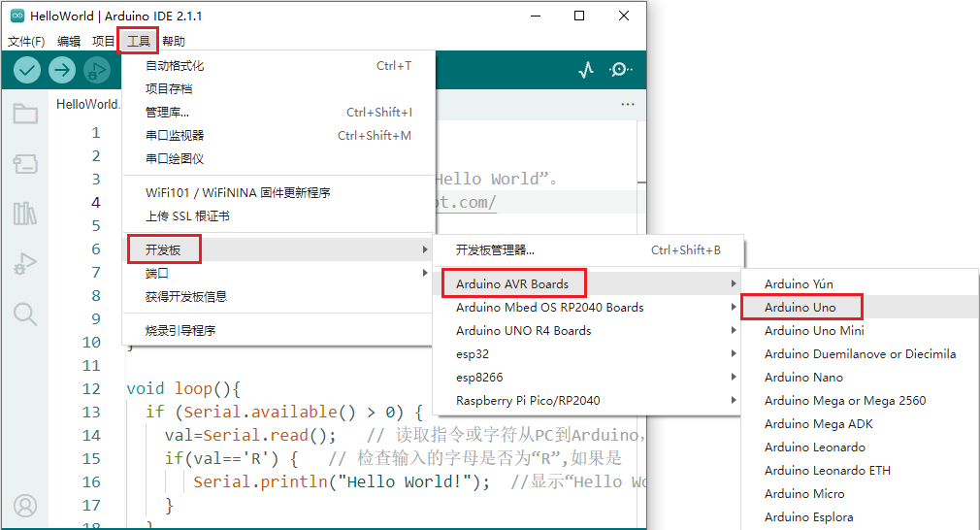Expand the esp8266 boards submenu
The height and width of the screenshot is (530, 980).
[x=587, y=377]
